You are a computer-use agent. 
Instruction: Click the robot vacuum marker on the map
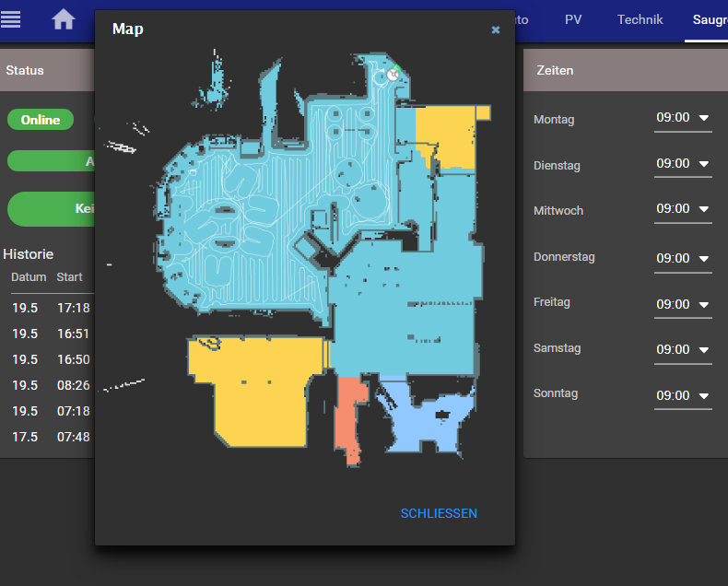[x=393, y=75]
